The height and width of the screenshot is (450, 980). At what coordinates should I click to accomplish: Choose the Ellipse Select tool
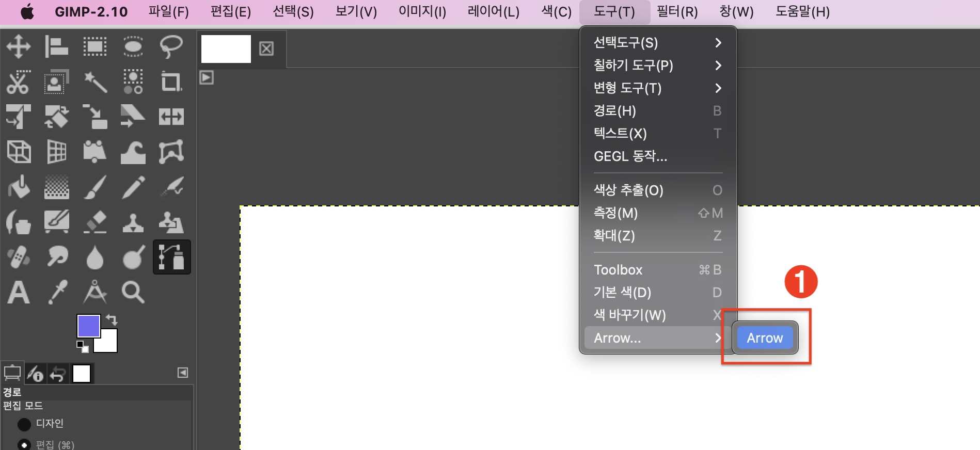133,46
